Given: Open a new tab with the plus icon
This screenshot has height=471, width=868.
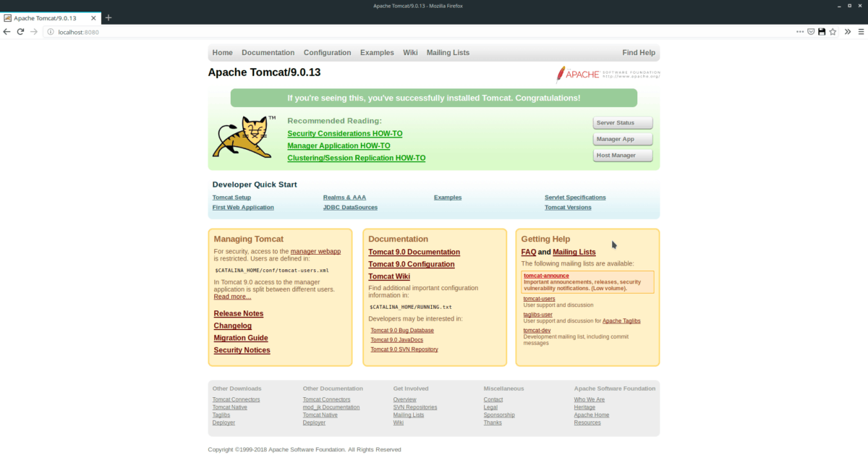Looking at the screenshot, I should pyautogui.click(x=109, y=17).
